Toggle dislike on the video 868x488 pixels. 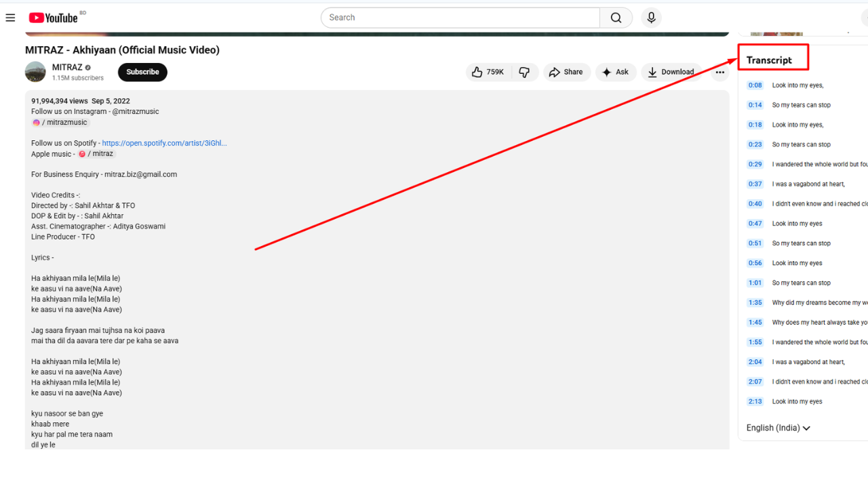[525, 72]
